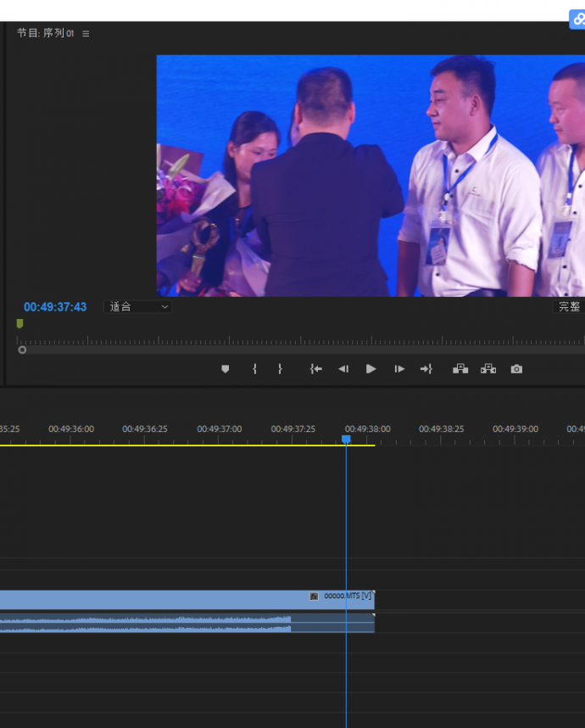The height and width of the screenshot is (728, 585).
Task: Open the 适合 zoom level dropdown
Action: coord(138,307)
